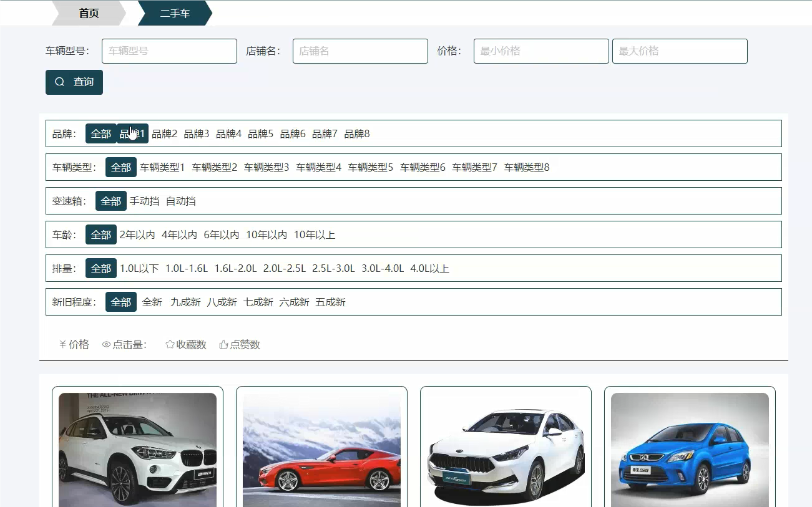Select vehicle type 车辆类型5
The image size is (812, 507).
pos(369,167)
